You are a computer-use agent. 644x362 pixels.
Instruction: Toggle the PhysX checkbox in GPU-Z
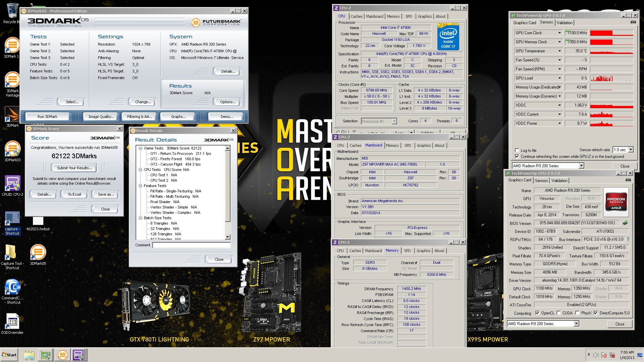click(577, 313)
